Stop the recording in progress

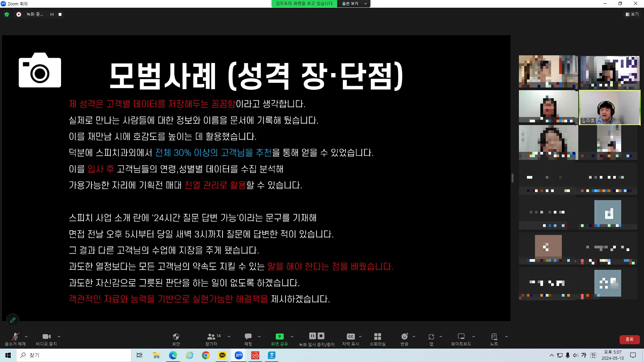60,14
